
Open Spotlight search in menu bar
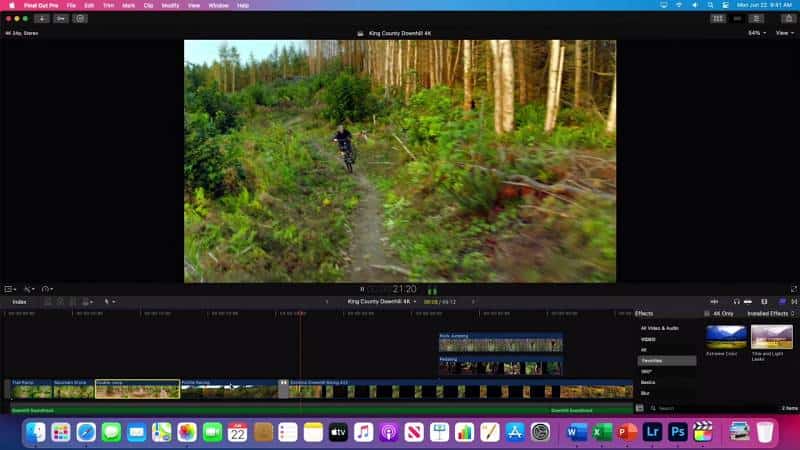coord(710,5)
